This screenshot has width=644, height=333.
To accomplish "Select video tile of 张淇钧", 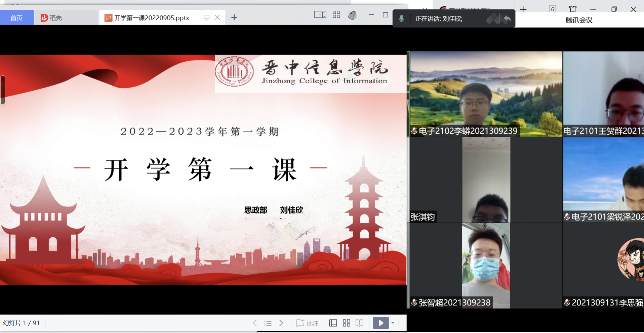I will 486,180.
